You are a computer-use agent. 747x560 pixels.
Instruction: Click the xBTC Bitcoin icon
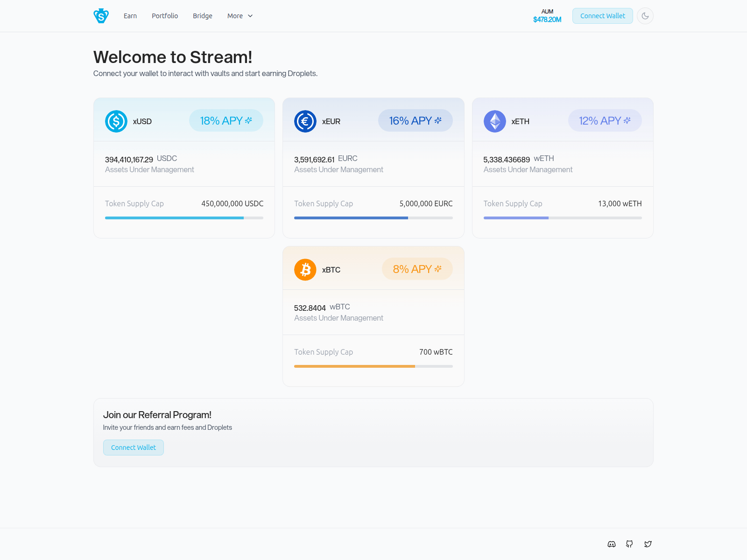[305, 270]
